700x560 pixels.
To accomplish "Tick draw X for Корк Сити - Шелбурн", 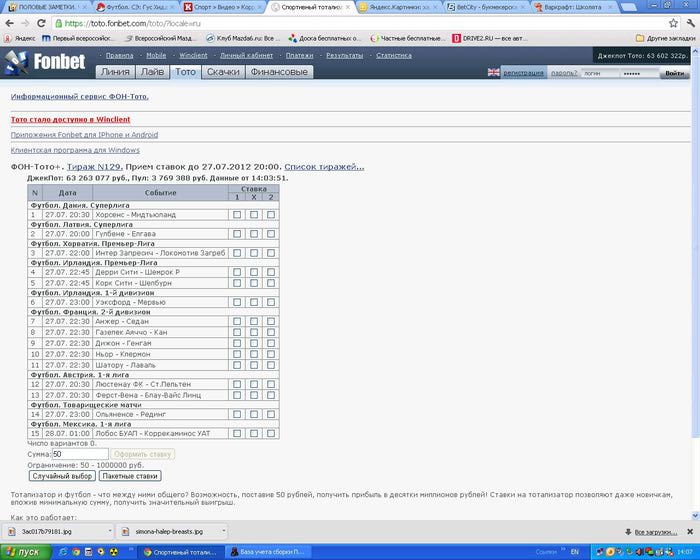I will tap(254, 283).
